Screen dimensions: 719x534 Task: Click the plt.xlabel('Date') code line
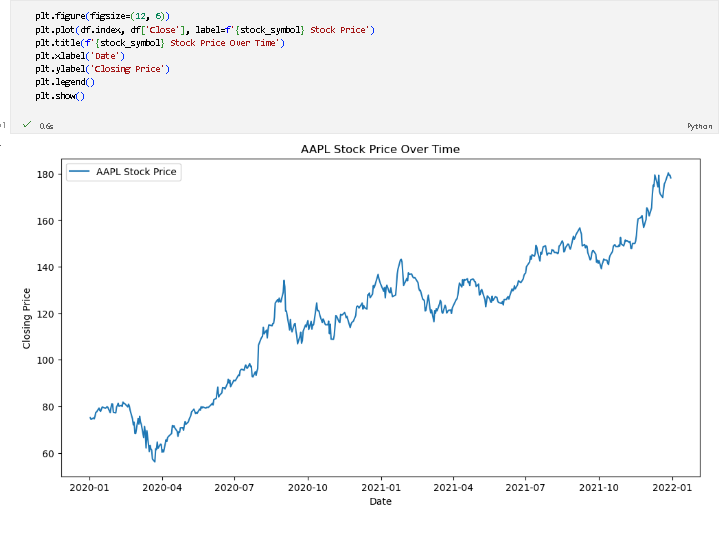pos(80,56)
